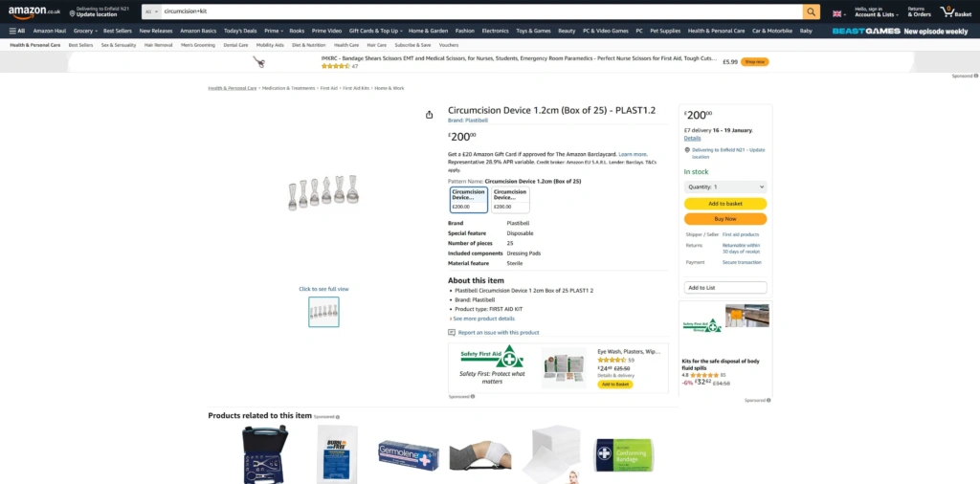Select the second Circumcision Device pattern option

(x=509, y=199)
